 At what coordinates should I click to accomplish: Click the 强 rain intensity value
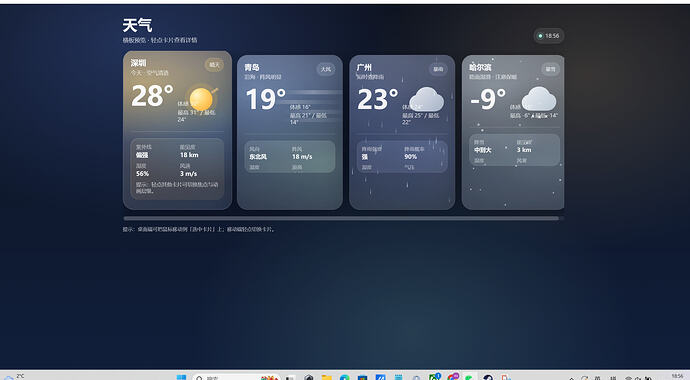pyautogui.click(x=365, y=157)
